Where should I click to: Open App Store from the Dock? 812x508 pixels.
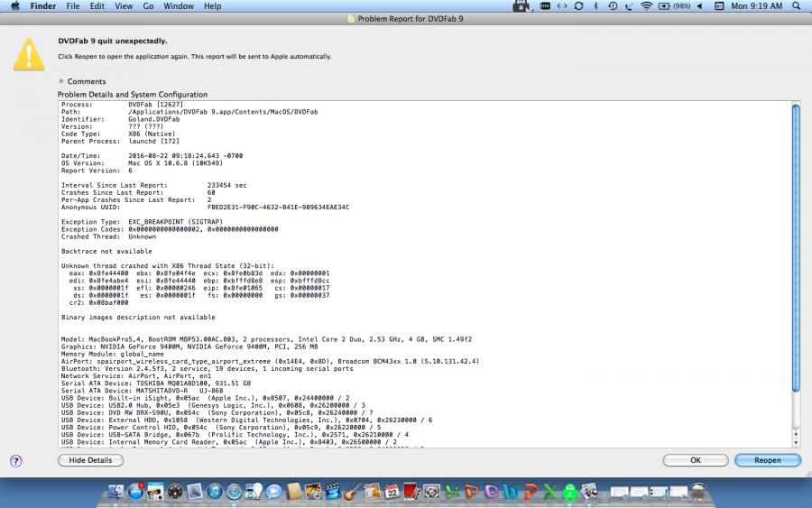(135, 492)
